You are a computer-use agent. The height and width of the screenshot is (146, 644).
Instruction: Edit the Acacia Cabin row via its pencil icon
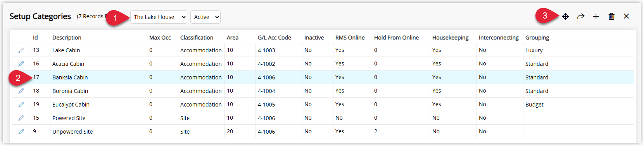[21, 64]
